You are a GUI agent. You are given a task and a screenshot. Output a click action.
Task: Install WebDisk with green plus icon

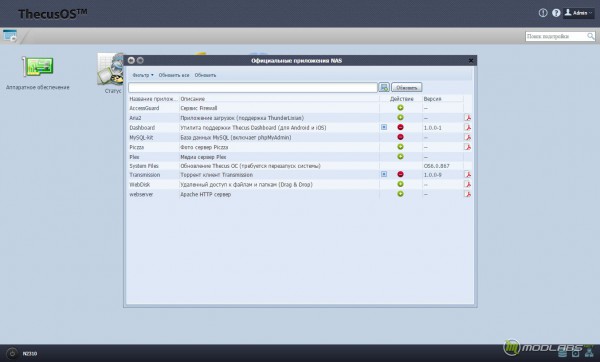(x=400, y=184)
